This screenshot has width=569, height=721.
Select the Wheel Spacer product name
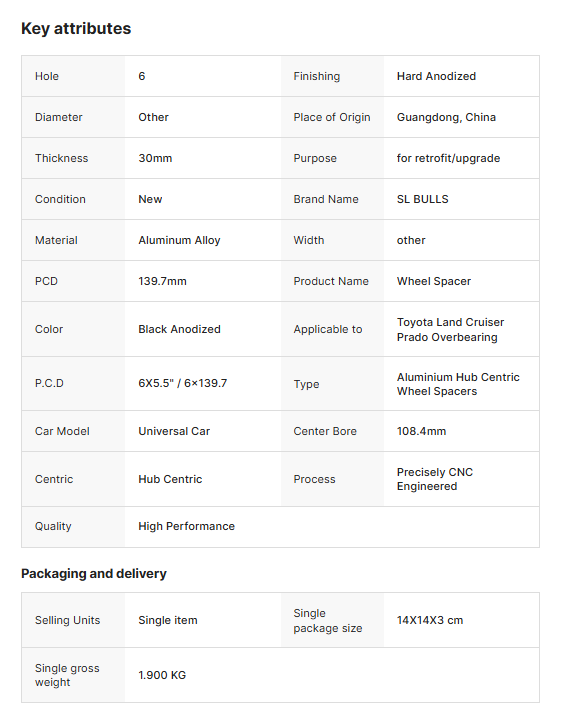(434, 281)
